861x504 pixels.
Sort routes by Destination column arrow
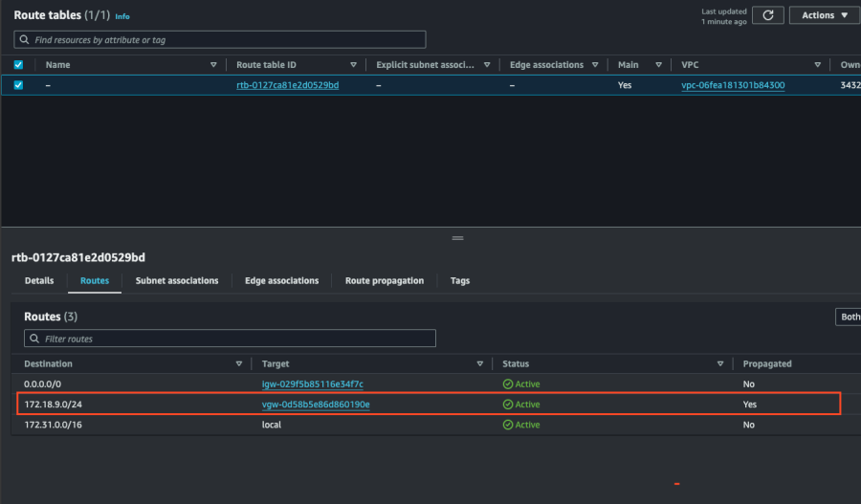pyautogui.click(x=238, y=364)
